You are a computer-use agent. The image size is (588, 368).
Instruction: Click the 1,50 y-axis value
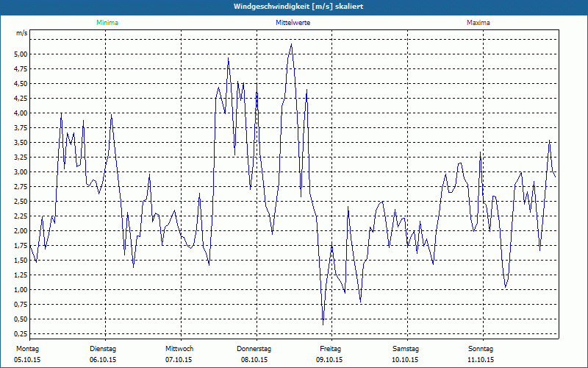pos(22,261)
